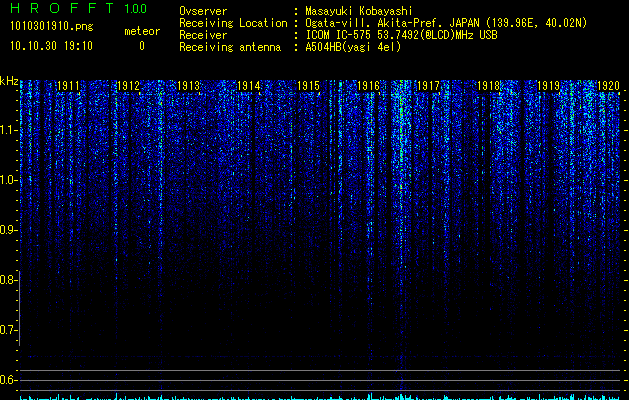Click the 1916 time marker
This screenshot has height=400, width=629.
(x=368, y=85)
